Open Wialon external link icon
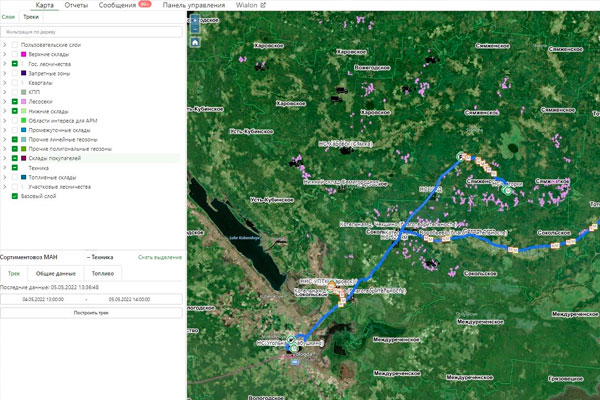This screenshot has height=400, width=600. [262, 5]
